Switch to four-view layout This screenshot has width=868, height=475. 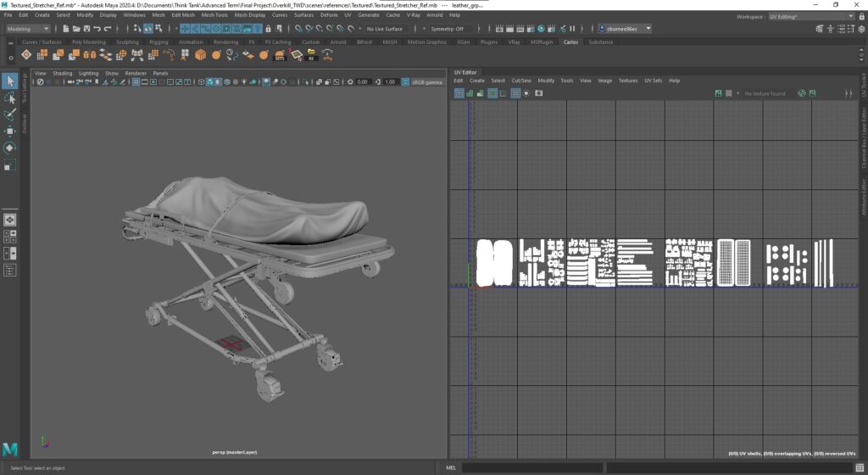coord(9,237)
